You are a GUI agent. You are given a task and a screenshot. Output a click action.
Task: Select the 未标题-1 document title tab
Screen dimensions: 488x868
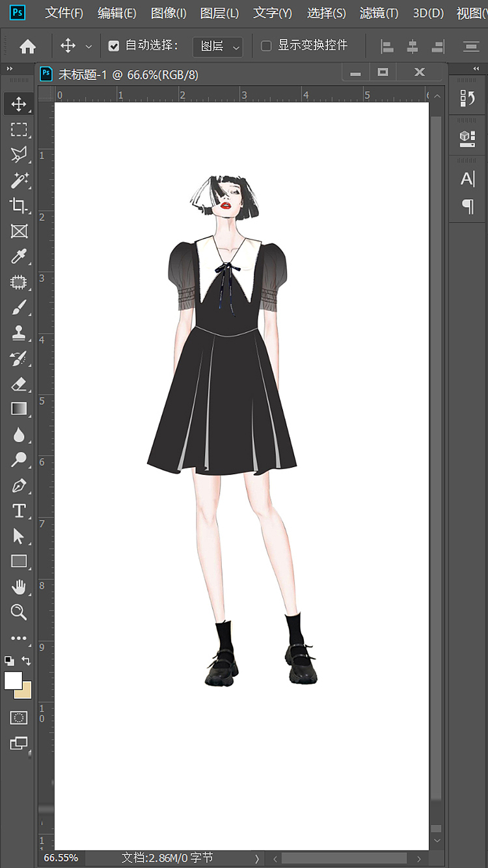(x=128, y=75)
